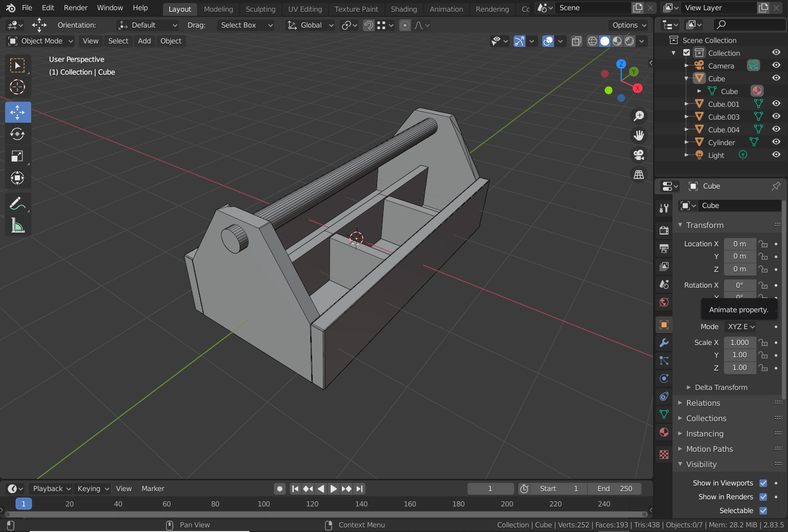Click current frame marker 1

point(24,504)
